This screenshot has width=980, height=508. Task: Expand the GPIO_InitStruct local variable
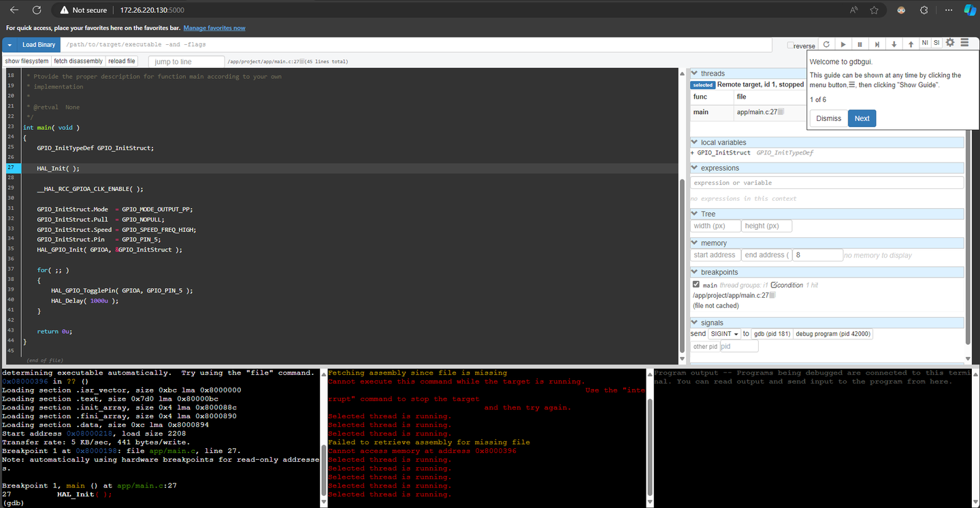tap(692, 153)
